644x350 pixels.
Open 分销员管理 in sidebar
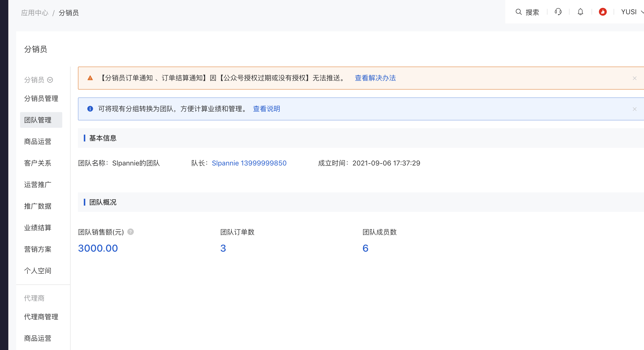[x=41, y=98]
